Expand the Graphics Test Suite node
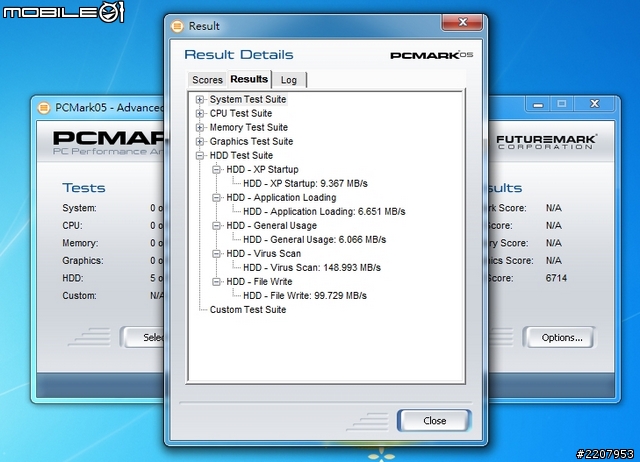The width and height of the screenshot is (640, 462). tap(200, 142)
